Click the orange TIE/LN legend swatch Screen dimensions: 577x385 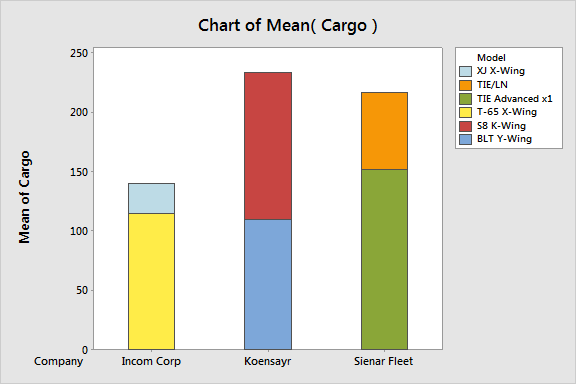[466, 85]
